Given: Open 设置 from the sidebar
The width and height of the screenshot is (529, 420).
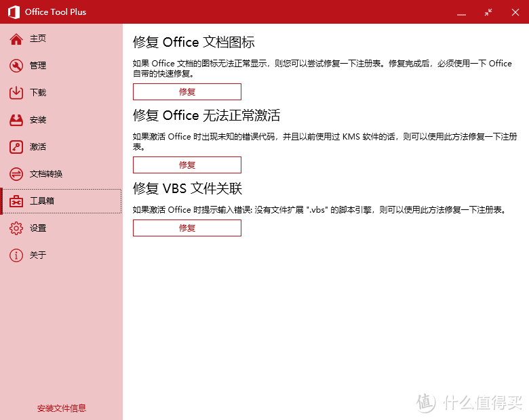Looking at the screenshot, I should [x=62, y=228].
